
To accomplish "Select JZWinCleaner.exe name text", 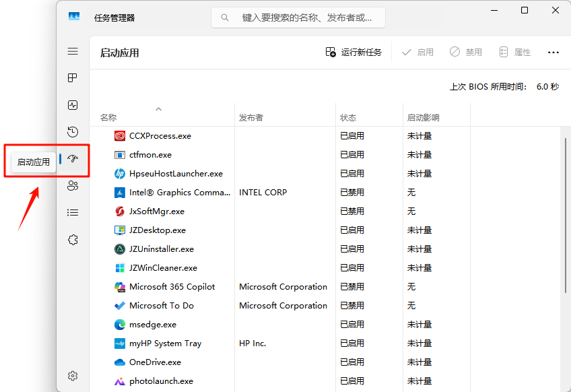I will (163, 268).
